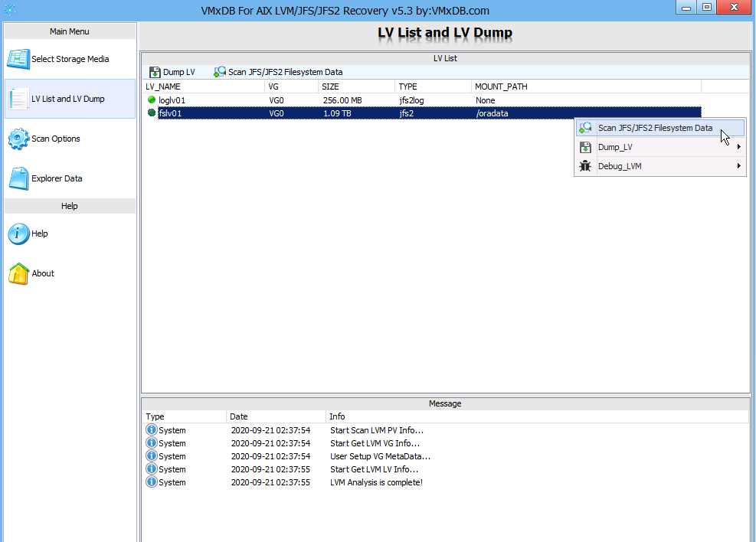
Task: Click the Explorer Data document icon
Action: [19, 178]
